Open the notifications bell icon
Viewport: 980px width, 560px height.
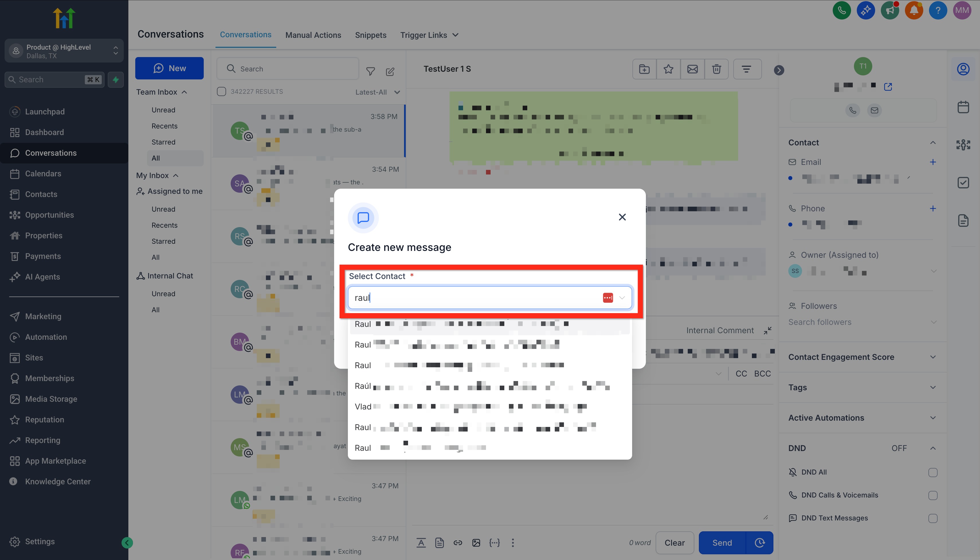914,10
